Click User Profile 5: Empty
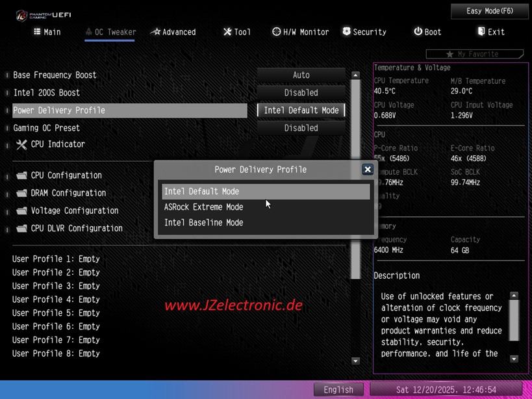The height and width of the screenshot is (399, 532). [56, 313]
